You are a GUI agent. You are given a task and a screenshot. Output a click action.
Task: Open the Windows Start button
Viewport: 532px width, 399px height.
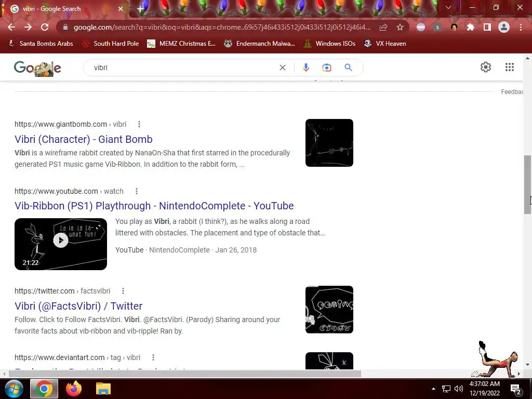click(14, 389)
